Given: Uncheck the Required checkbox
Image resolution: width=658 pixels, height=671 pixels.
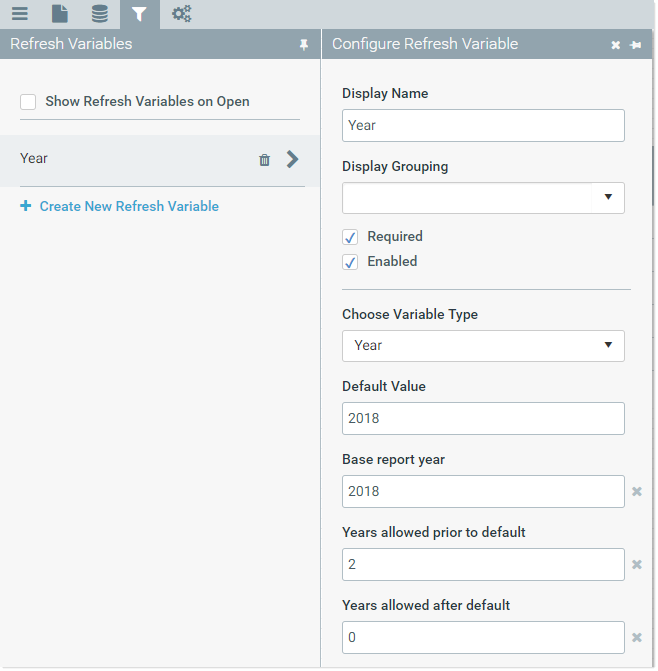Looking at the screenshot, I should [x=350, y=237].
